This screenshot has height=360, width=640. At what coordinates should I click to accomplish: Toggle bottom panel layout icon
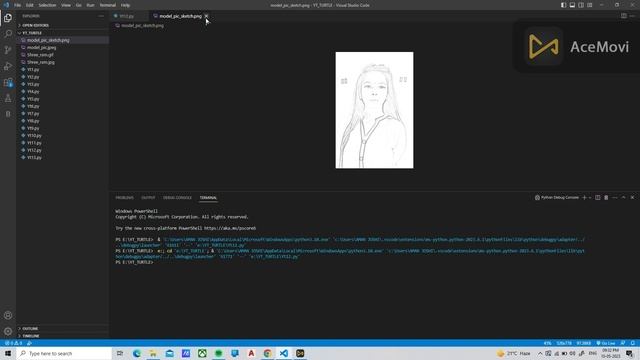[x=572, y=5]
